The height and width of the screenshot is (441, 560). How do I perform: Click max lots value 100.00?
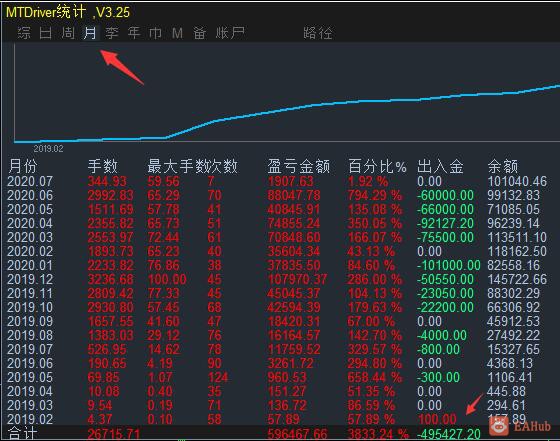[x=167, y=279]
